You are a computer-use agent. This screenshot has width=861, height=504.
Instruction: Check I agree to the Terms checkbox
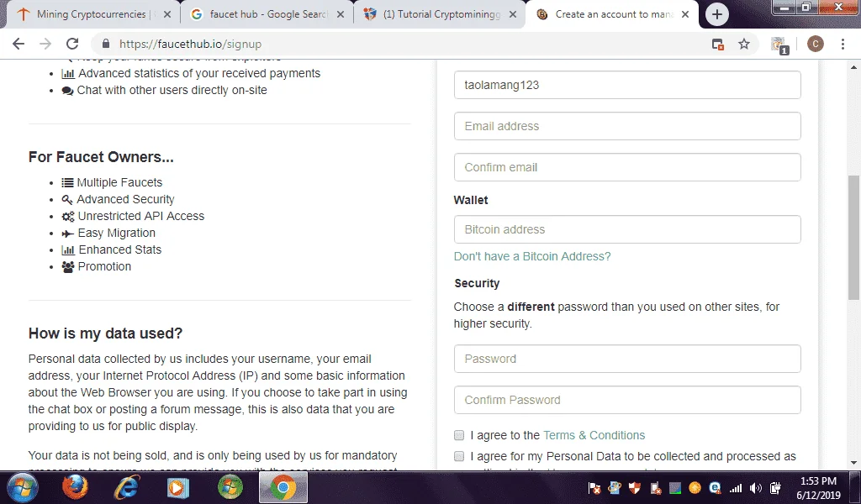(459, 435)
